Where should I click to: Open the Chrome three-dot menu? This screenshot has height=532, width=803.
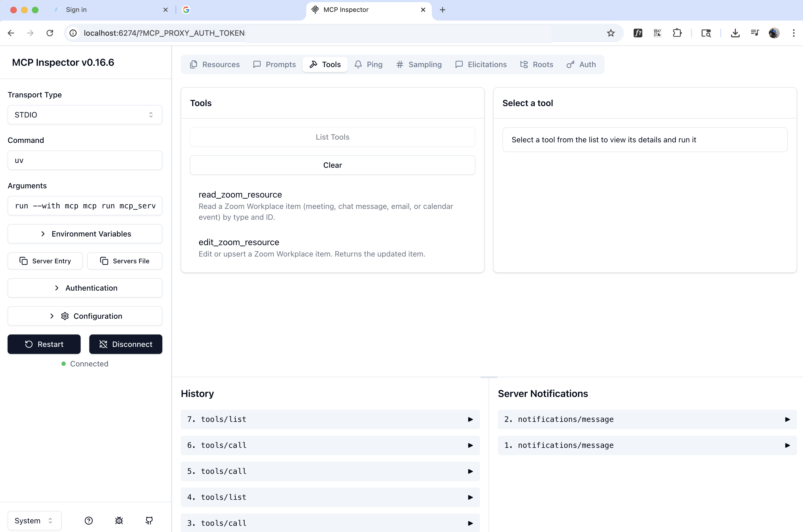pyautogui.click(x=794, y=33)
